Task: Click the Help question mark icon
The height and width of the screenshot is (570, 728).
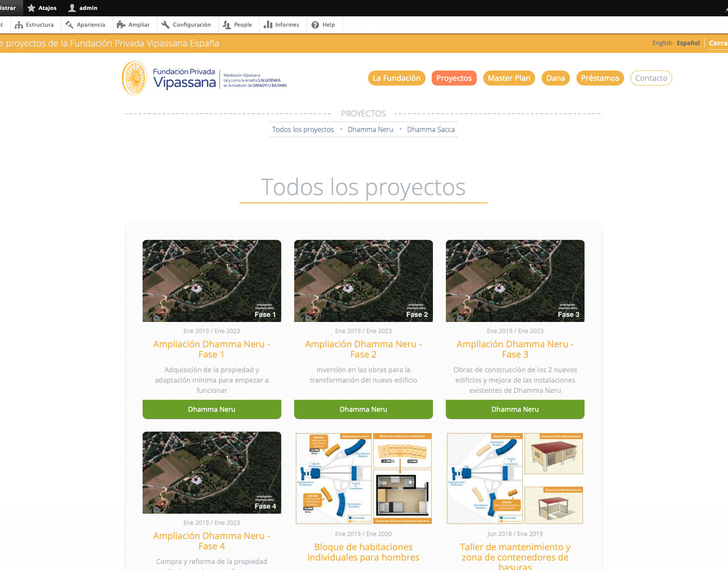Action: click(x=315, y=25)
